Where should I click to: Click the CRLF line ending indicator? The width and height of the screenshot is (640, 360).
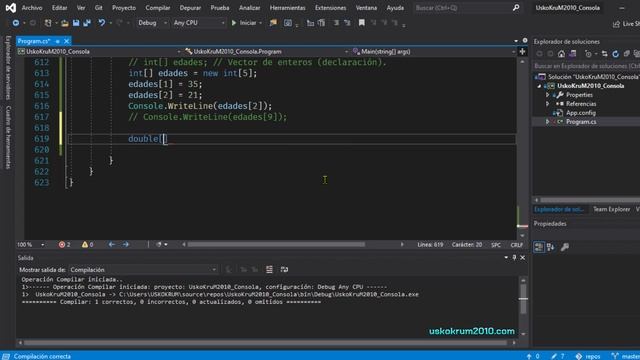point(517,244)
